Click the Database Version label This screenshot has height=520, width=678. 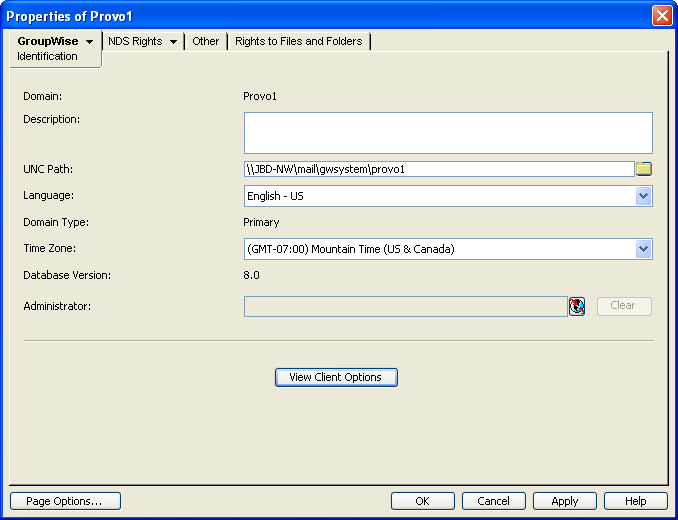coord(67,275)
